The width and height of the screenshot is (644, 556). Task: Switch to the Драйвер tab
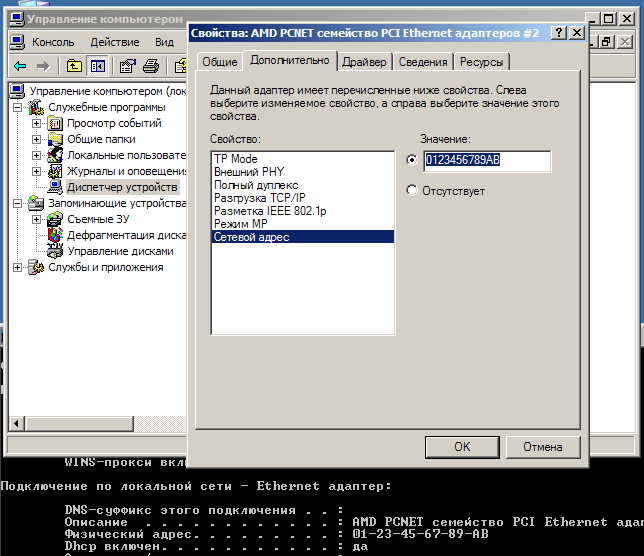[x=364, y=62]
